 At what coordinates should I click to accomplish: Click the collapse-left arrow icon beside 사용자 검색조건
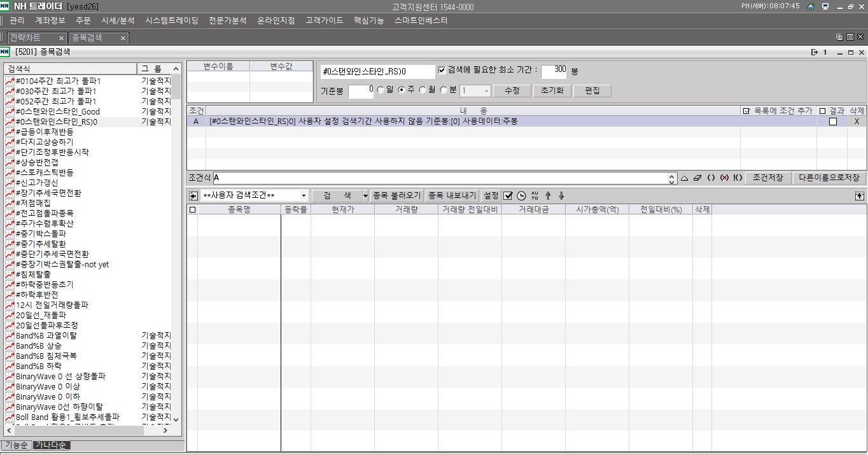pyautogui.click(x=193, y=196)
